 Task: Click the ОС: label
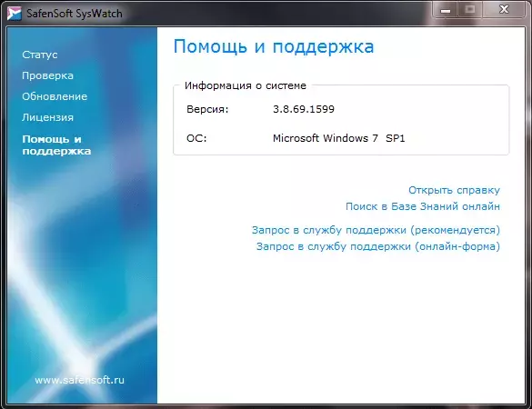tap(196, 138)
